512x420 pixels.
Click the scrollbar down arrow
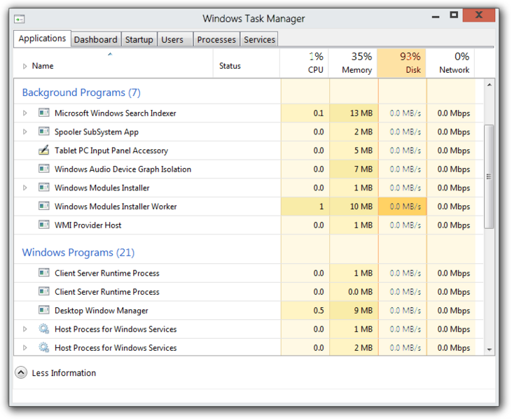click(x=489, y=349)
